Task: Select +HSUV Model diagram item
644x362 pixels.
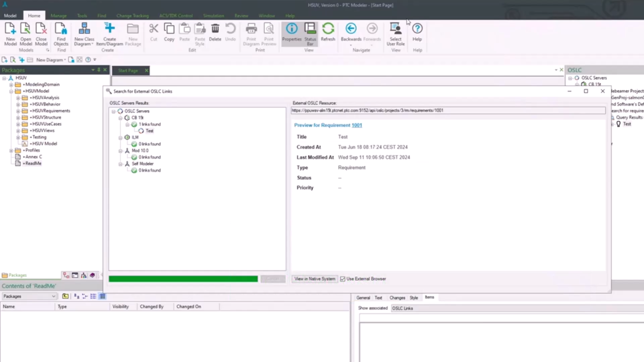Action: click(x=43, y=144)
